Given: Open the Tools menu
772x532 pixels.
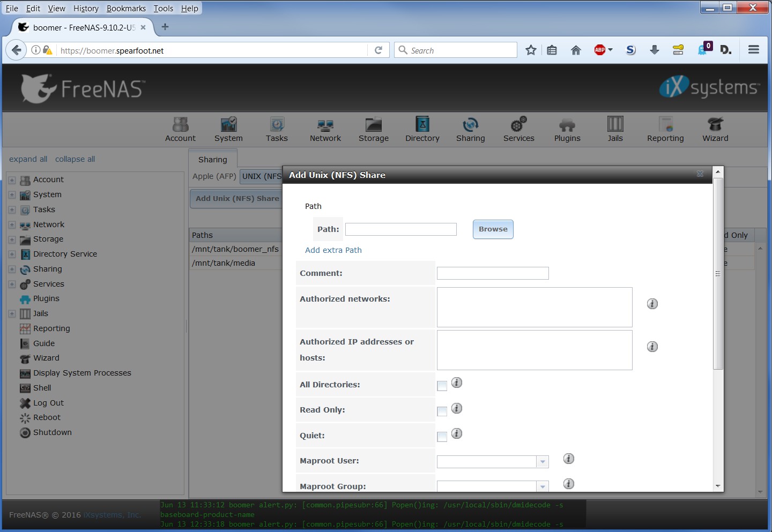Looking at the screenshot, I should click(x=163, y=9).
